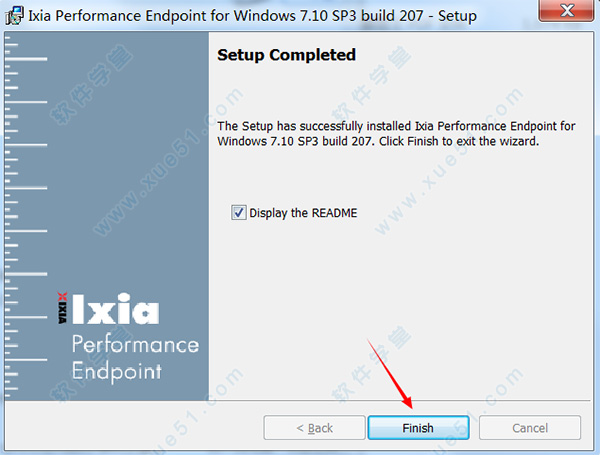The image size is (600, 455).
Task: Click the white ruler tick marks graphic
Action: (26, 216)
